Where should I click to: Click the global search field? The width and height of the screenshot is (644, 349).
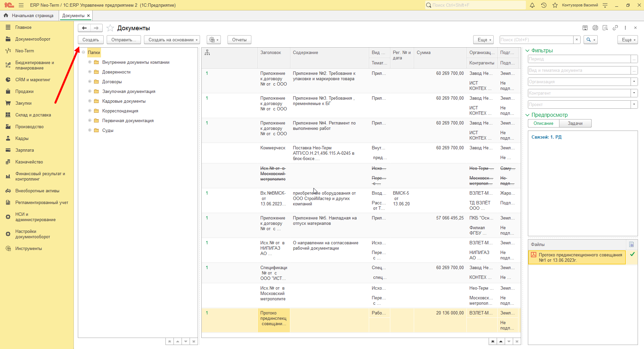coord(476,5)
